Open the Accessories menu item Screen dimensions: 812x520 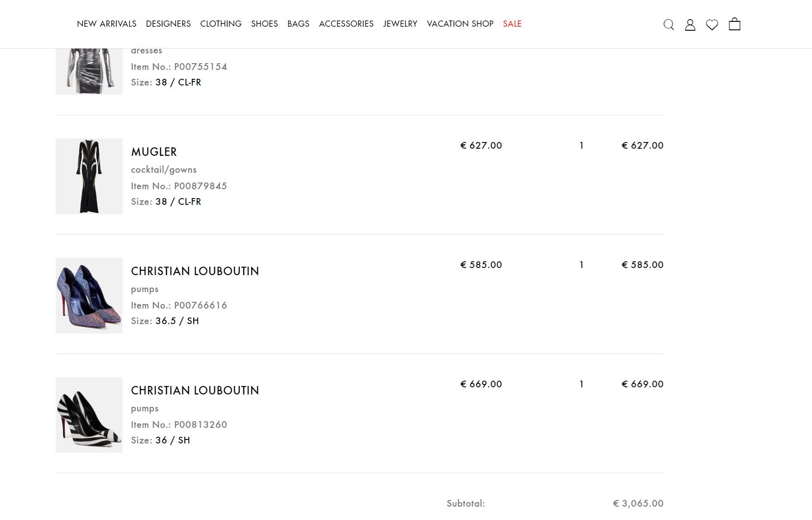346,24
